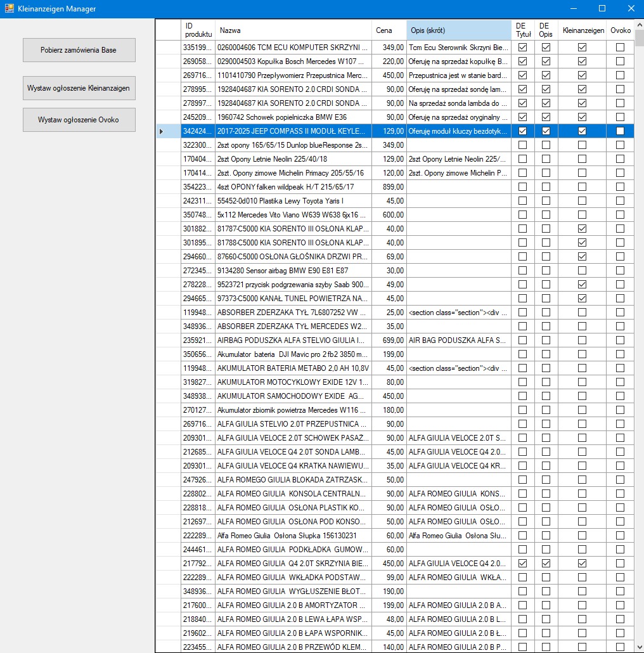
Task: Enable Ovoko for 0290004503 Kopułka Bosch row
Action: [621, 61]
